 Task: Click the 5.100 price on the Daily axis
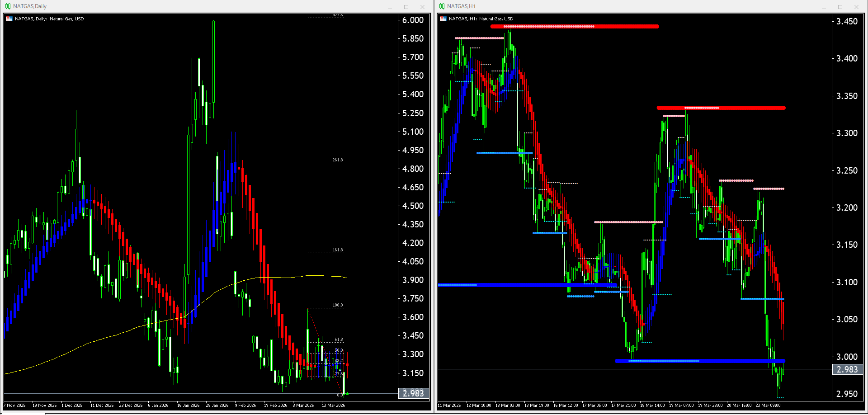413,132
